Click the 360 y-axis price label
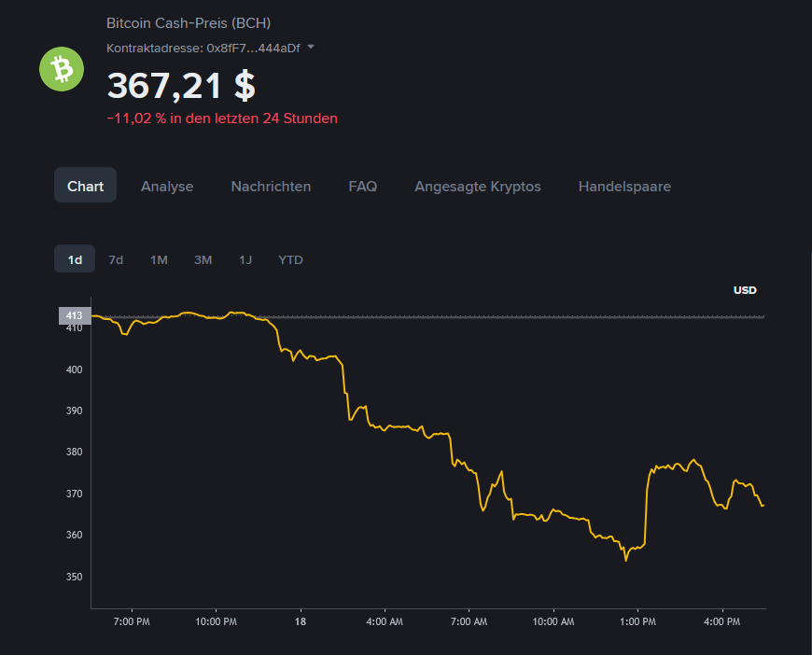This screenshot has width=812, height=655. (74, 535)
